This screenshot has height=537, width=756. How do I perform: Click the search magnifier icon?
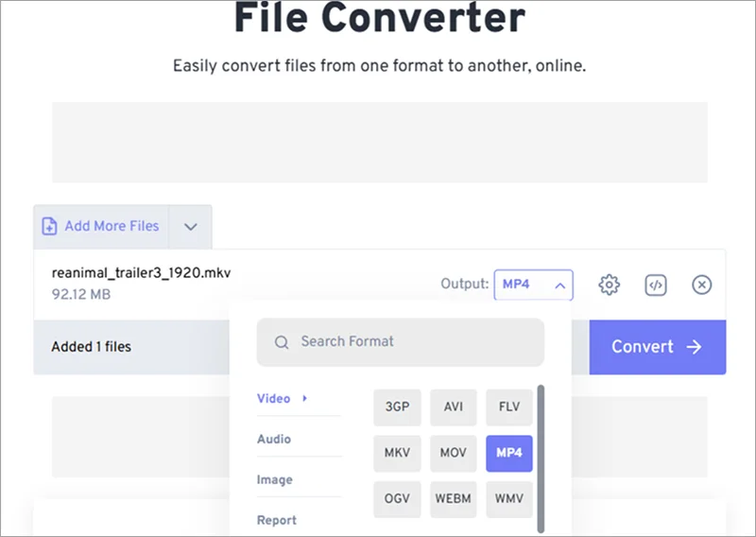(x=282, y=342)
